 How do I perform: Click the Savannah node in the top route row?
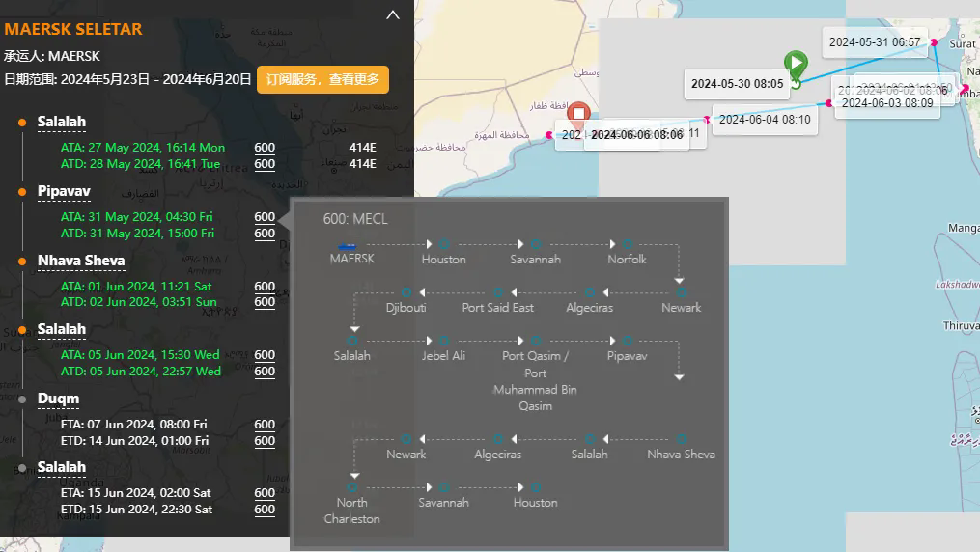(536, 244)
